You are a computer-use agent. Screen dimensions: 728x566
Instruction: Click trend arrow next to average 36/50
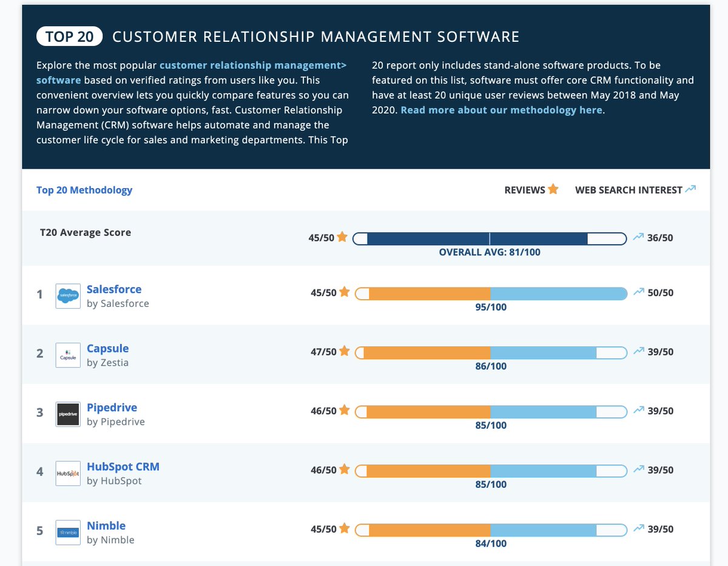point(638,237)
